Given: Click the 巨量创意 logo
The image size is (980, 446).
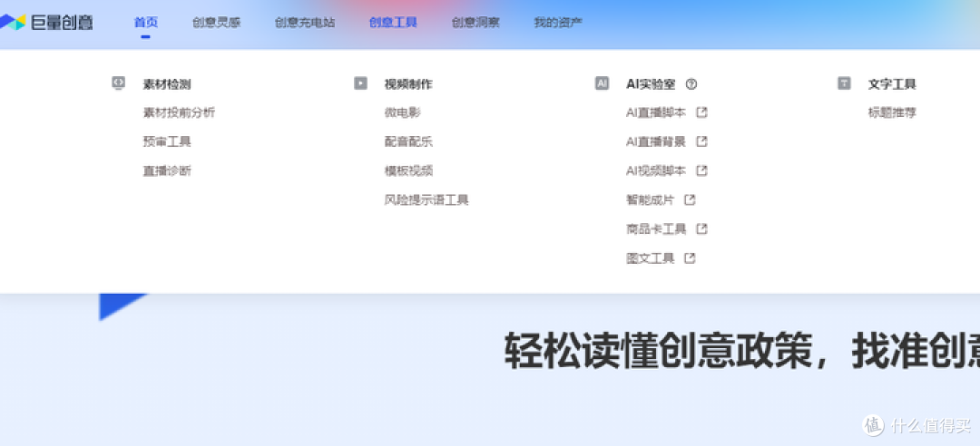Looking at the screenshot, I should 46,23.
